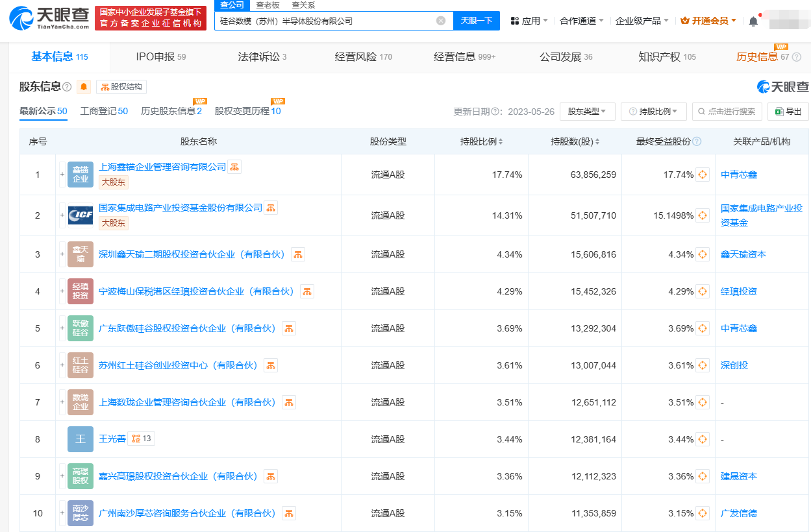The width and height of the screenshot is (811, 532).
Task: Open the 企业级产品 dropdown menu
Action: (x=642, y=21)
